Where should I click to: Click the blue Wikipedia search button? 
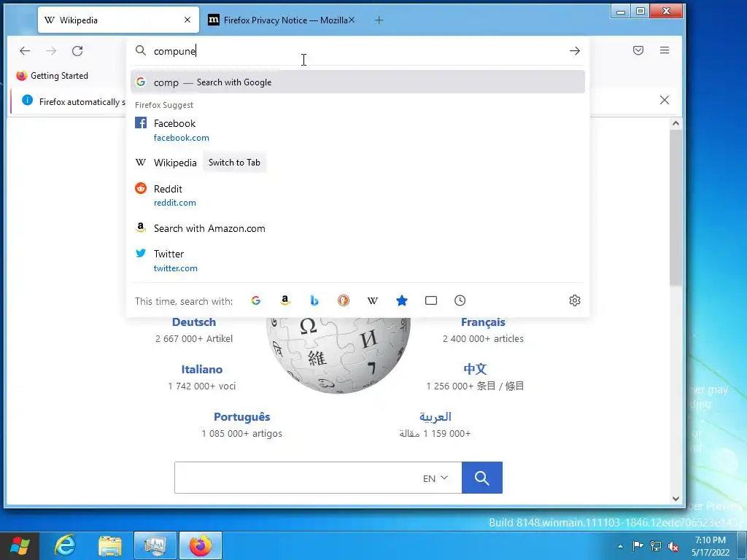482,477
